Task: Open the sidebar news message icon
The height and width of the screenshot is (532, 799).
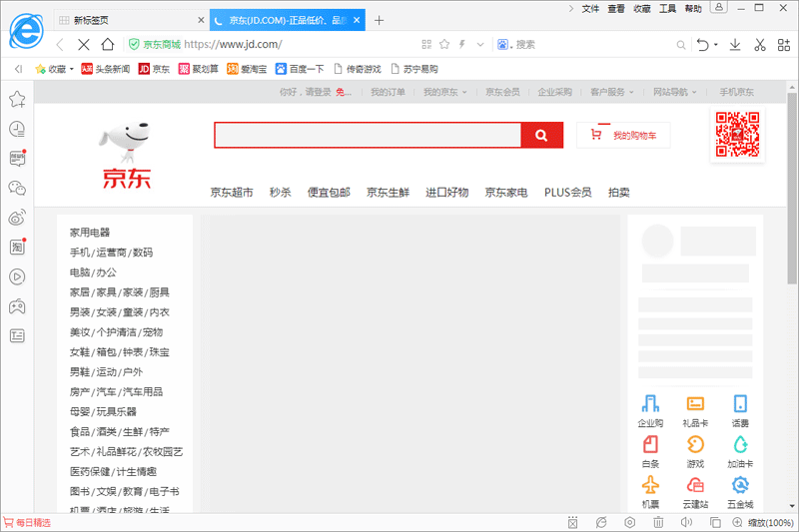Action: pos(17,159)
